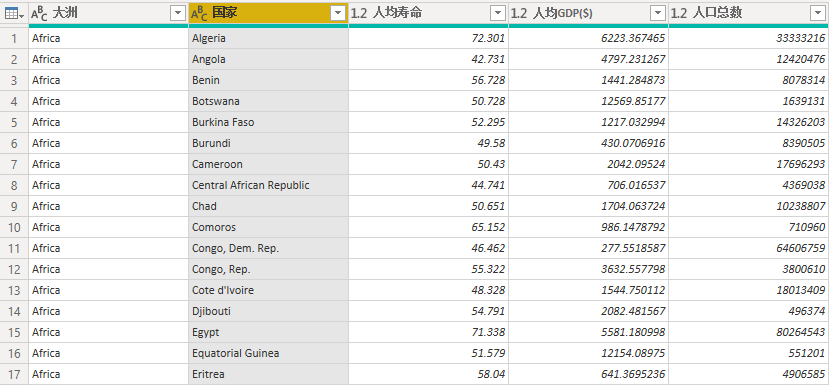Expand the 人口总数 column filter arrow
This screenshot has height=385, width=829.
pyautogui.click(x=817, y=14)
